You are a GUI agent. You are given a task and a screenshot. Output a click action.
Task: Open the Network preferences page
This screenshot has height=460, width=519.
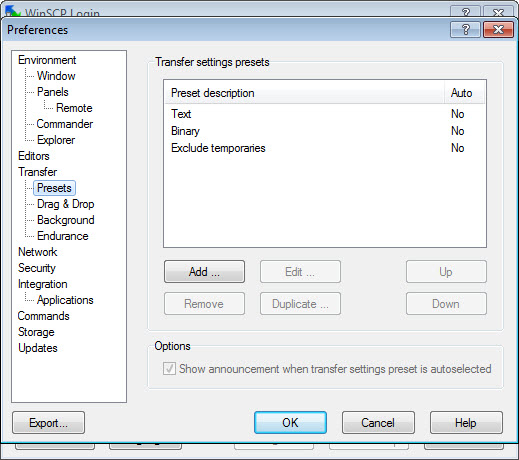38,252
